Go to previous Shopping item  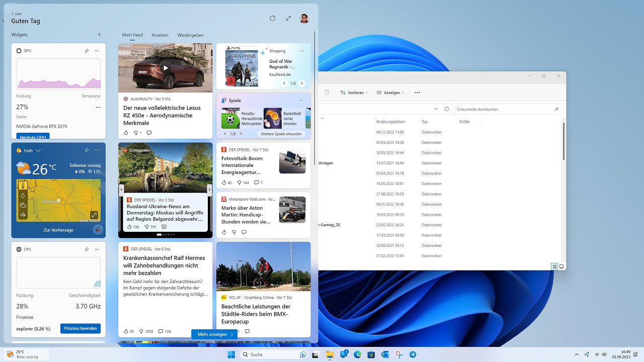click(x=284, y=83)
